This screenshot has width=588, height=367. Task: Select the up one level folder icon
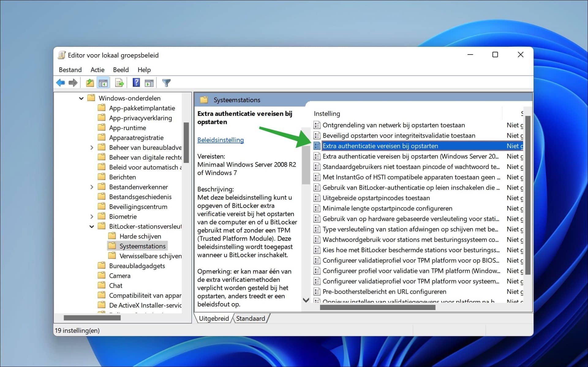[x=90, y=82]
